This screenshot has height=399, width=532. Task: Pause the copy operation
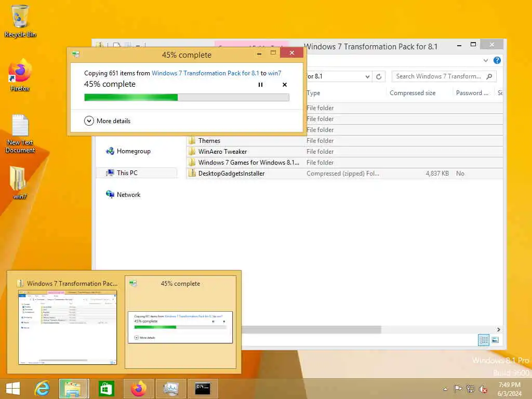260,85
